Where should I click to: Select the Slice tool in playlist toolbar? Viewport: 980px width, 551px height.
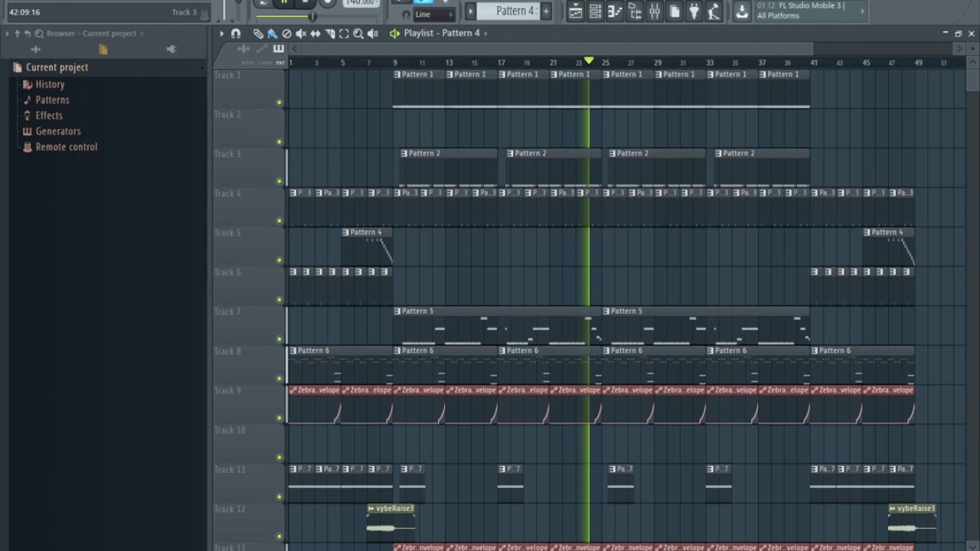[x=330, y=33]
